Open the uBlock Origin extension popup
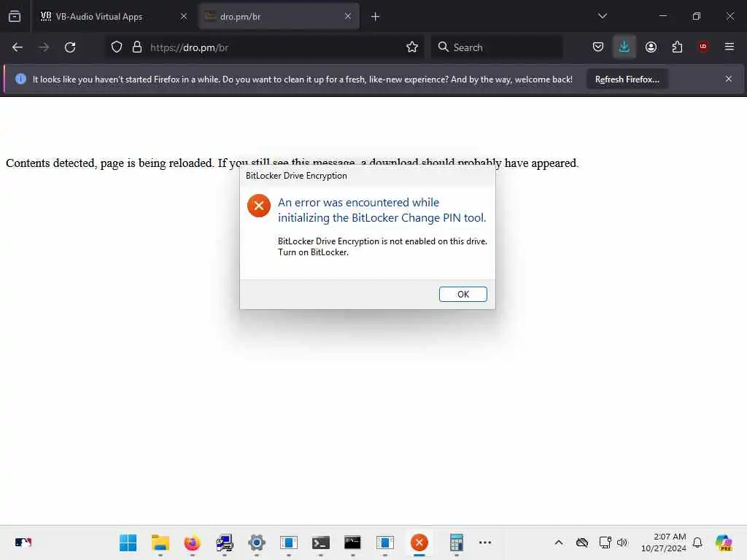This screenshot has height=560, width=747. pos(703,47)
